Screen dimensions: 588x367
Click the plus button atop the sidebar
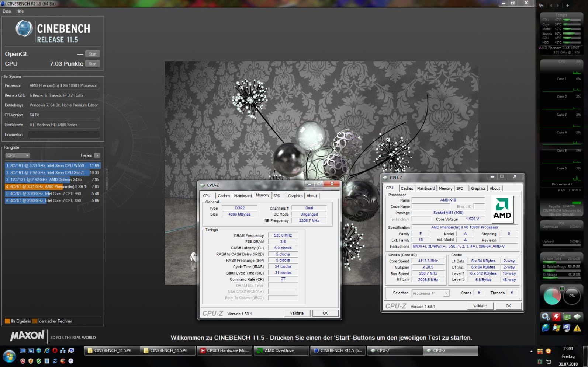click(567, 6)
